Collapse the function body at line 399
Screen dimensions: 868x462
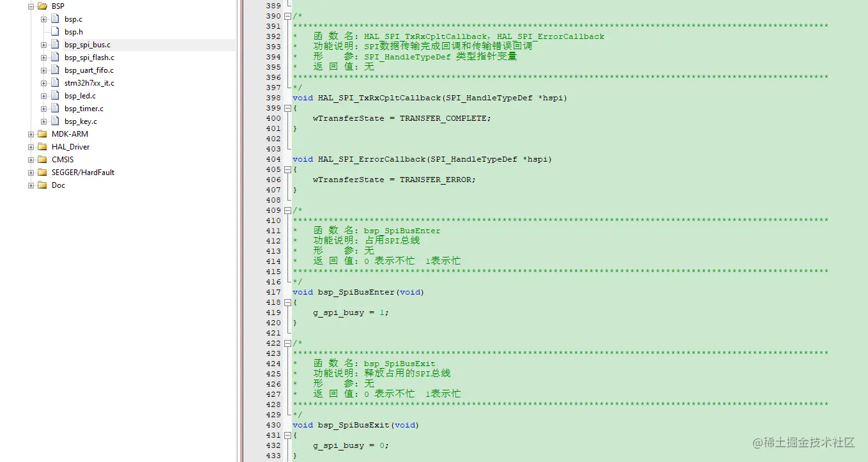(287, 108)
